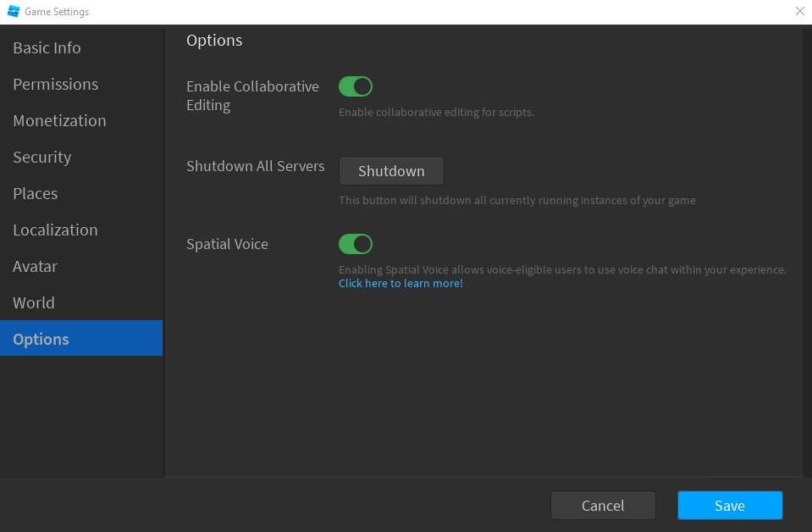Open the 'Click here to learn more!' link
This screenshot has height=532, width=812.
click(x=400, y=284)
